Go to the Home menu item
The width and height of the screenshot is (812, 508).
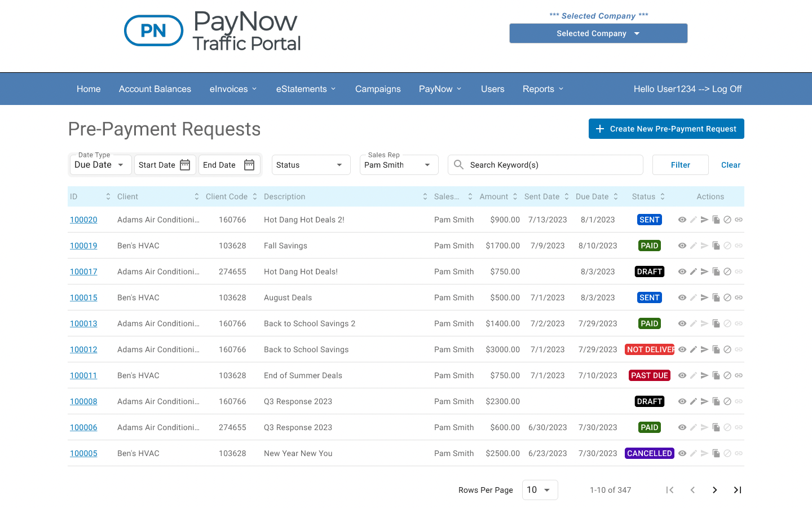point(89,89)
